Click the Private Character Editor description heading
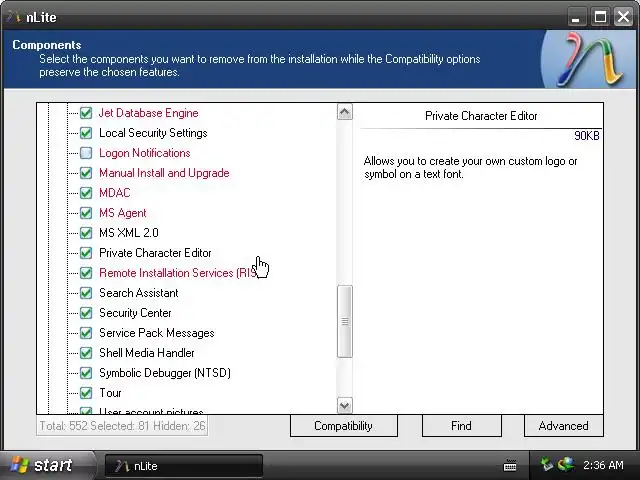 [x=481, y=116]
